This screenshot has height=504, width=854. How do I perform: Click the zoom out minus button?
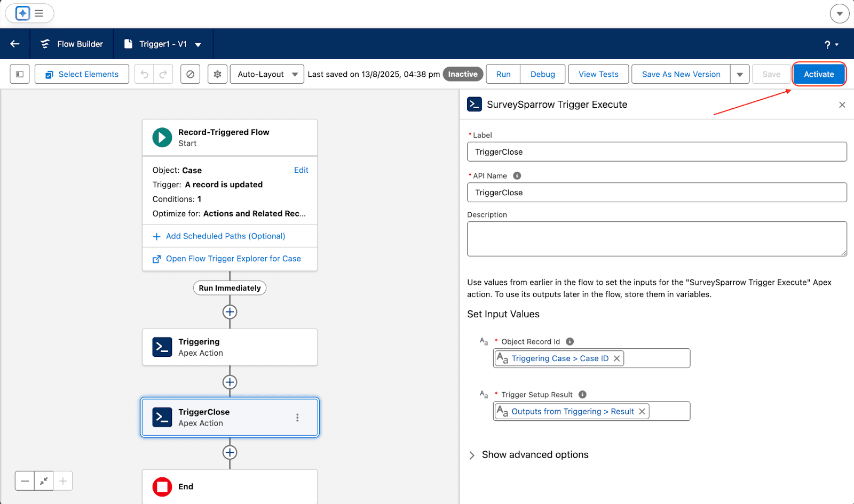25,481
